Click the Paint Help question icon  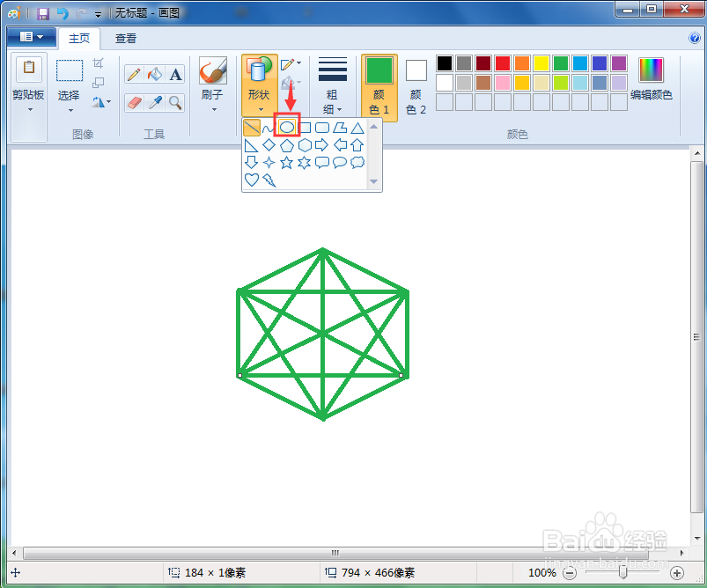pos(695,38)
